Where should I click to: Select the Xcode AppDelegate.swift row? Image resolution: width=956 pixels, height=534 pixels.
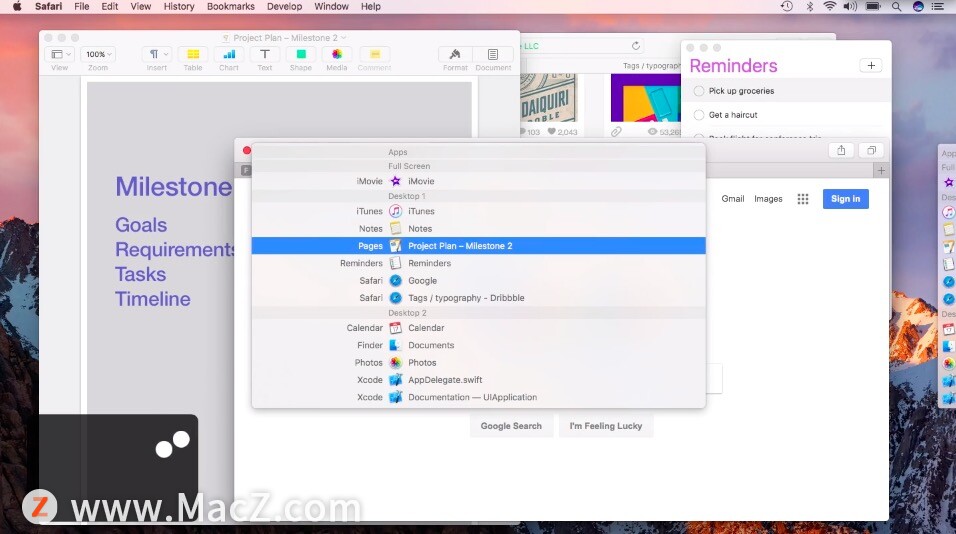coord(479,380)
